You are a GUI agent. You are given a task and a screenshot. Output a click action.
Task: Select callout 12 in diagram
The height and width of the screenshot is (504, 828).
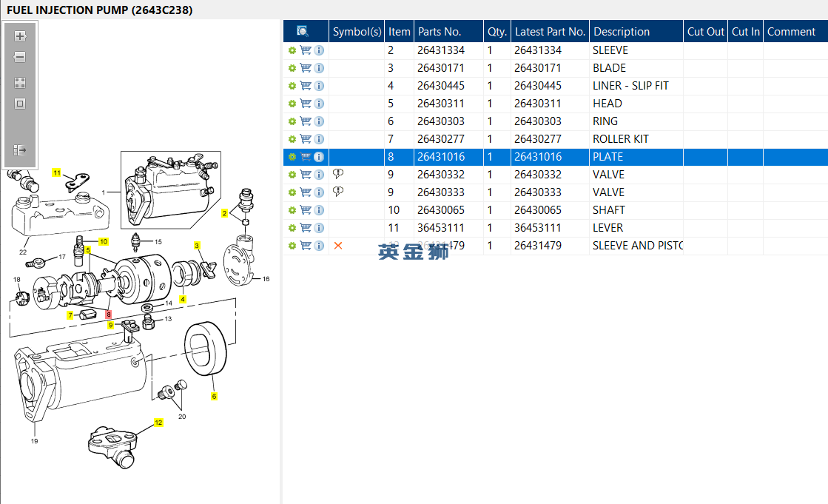(158, 423)
